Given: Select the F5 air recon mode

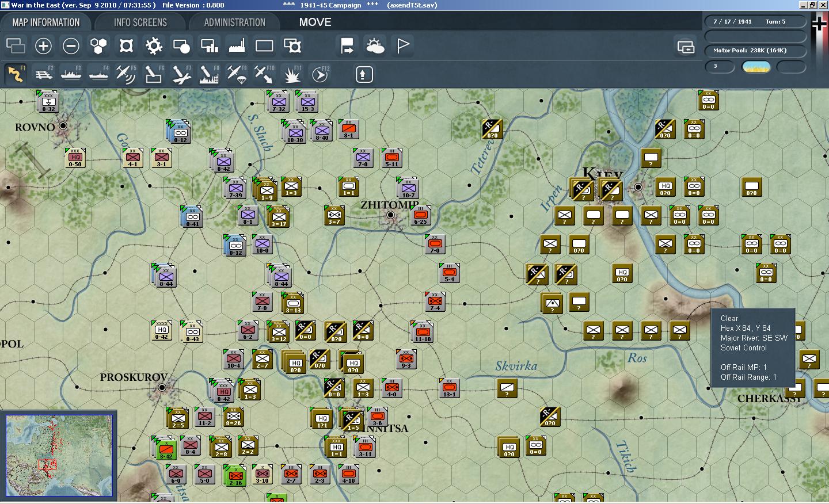Looking at the screenshot, I should [x=126, y=74].
